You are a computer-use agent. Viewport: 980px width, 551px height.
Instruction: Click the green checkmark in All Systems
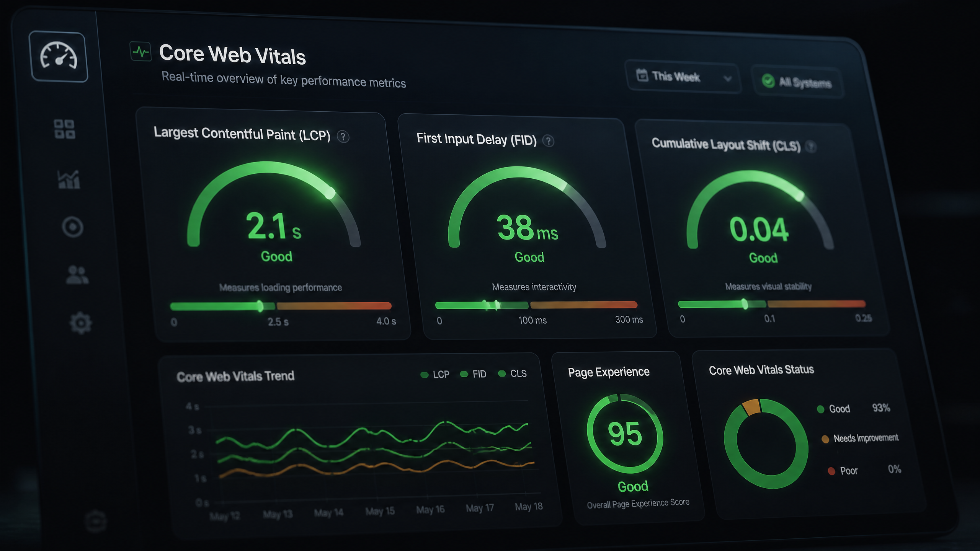click(768, 81)
